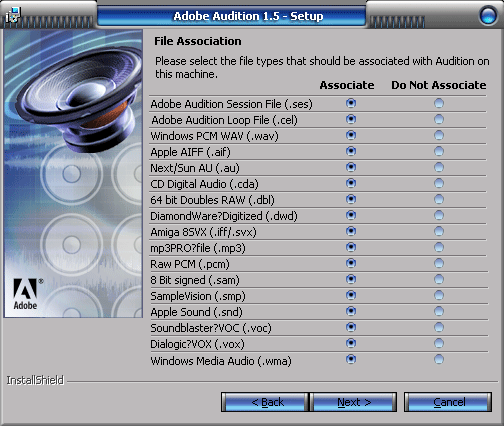Click the 'Associate' column header
Screen dimensions: 504x426
pyautogui.click(x=347, y=85)
